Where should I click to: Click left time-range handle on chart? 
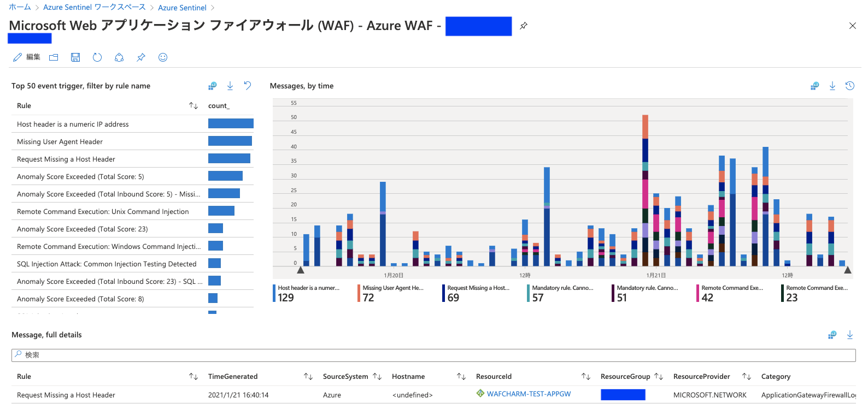point(300,270)
